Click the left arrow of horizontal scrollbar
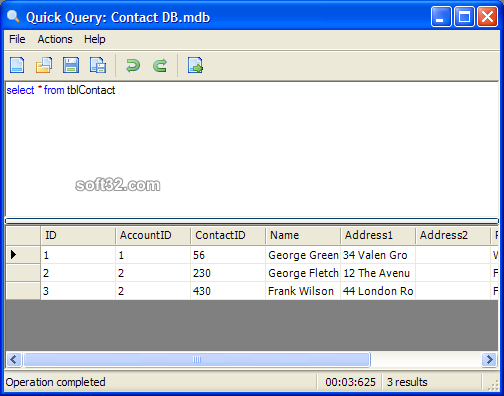 click(x=14, y=360)
